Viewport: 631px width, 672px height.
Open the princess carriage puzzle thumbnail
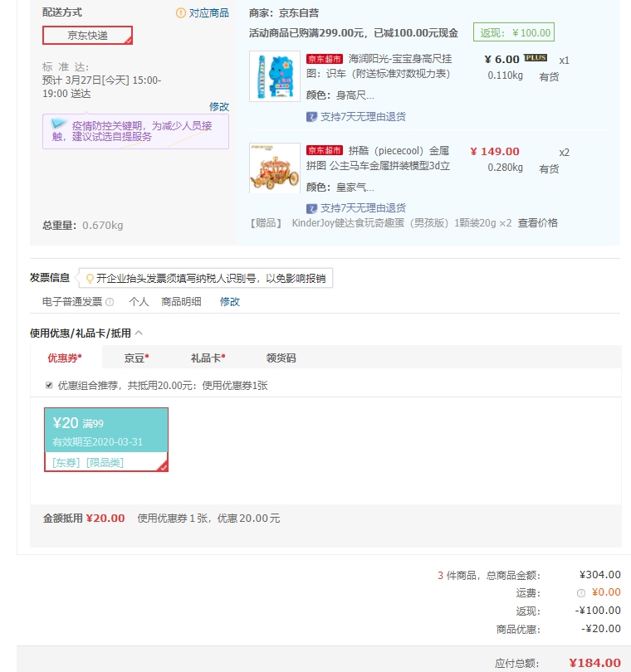275,168
